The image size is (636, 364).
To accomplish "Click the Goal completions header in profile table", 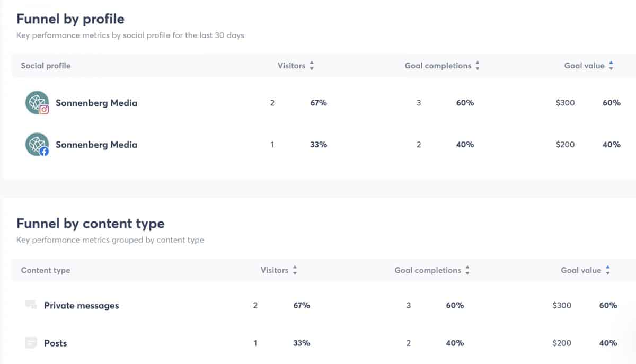I will tap(438, 66).
